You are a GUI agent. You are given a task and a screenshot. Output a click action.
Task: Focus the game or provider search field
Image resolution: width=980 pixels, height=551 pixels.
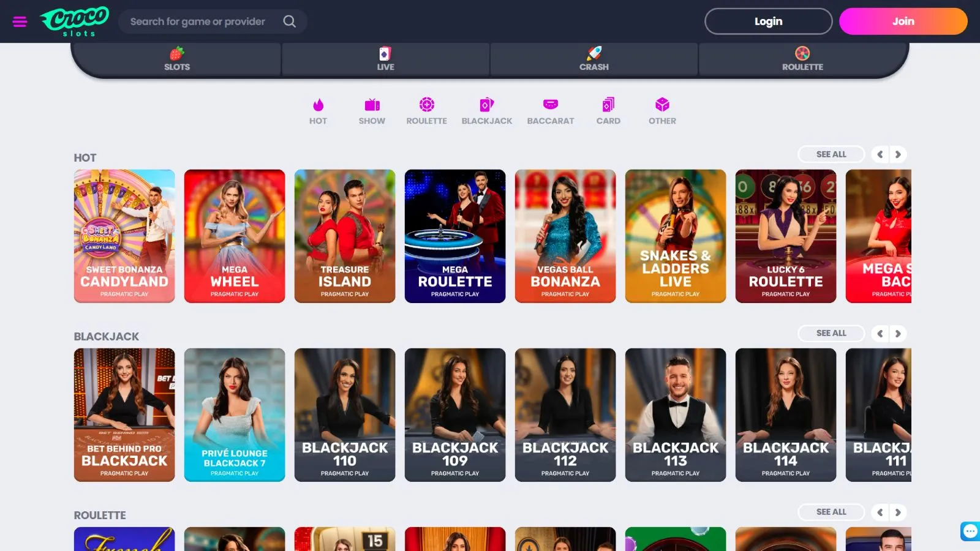198,21
